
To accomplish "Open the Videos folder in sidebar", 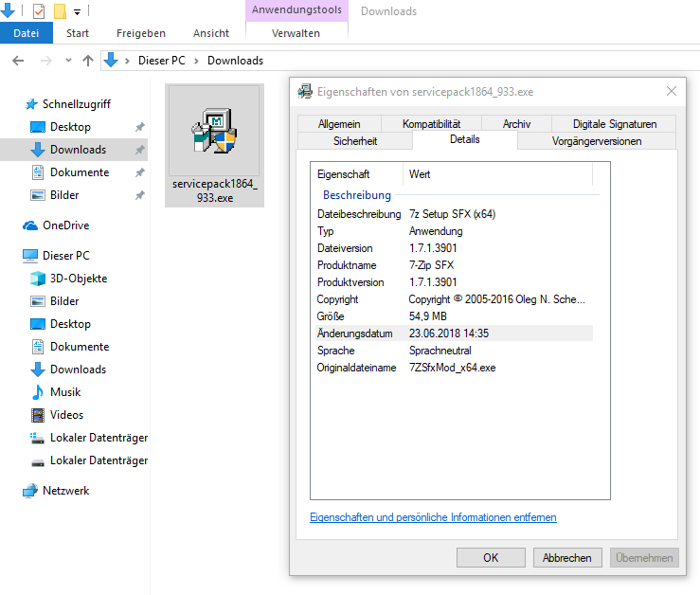I will coord(66,415).
